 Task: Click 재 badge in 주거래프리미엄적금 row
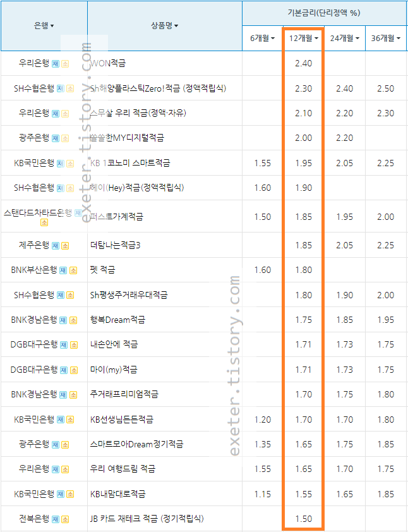(x=63, y=395)
